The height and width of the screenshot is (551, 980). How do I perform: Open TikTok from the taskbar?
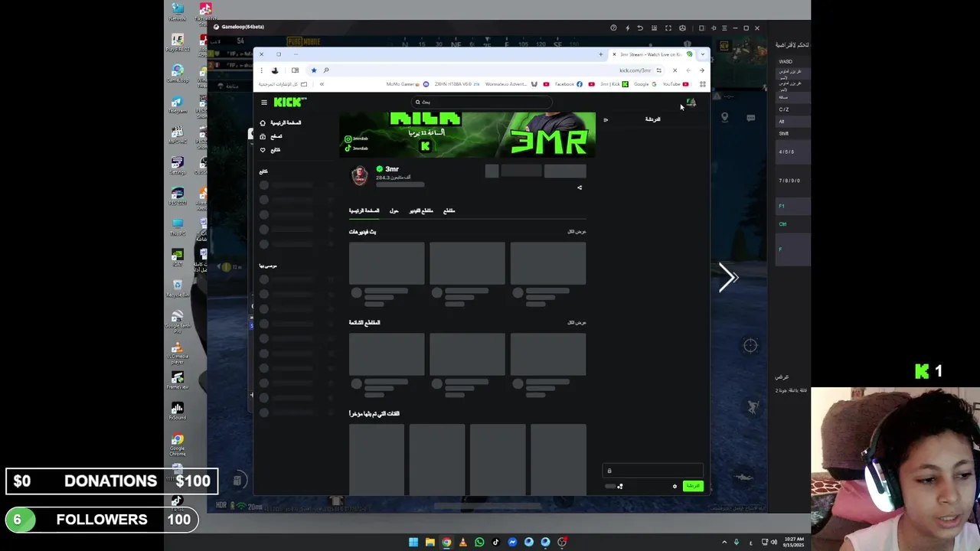tap(495, 542)
